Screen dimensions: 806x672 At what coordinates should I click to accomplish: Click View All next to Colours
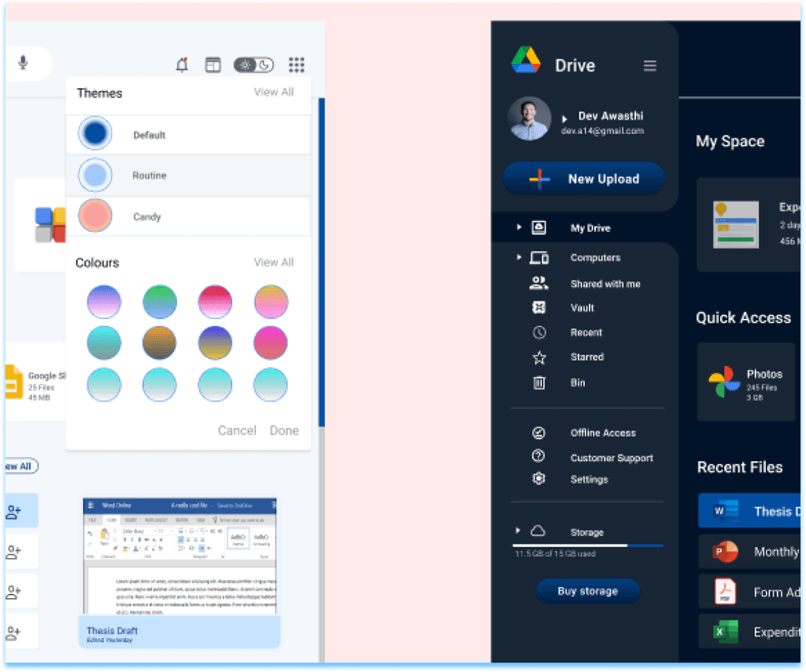[273, 262]
